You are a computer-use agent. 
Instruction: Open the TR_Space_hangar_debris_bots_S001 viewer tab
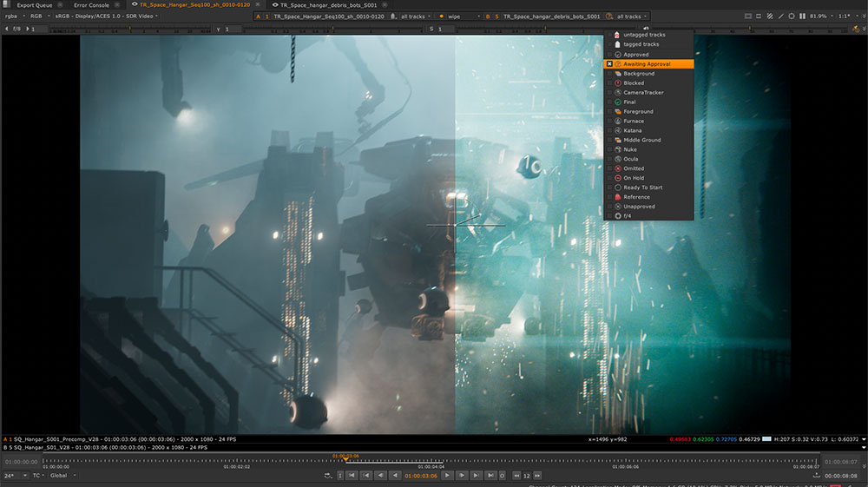click(328, 5)
